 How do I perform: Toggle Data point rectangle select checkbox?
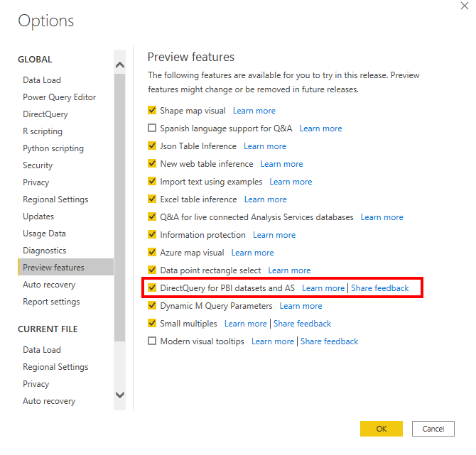tap(152, 270)
